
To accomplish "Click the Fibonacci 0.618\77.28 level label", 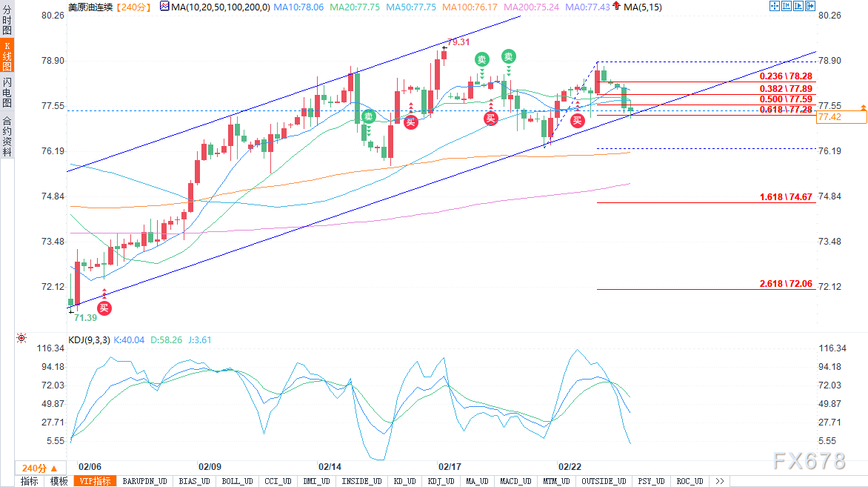I will 786,110.
